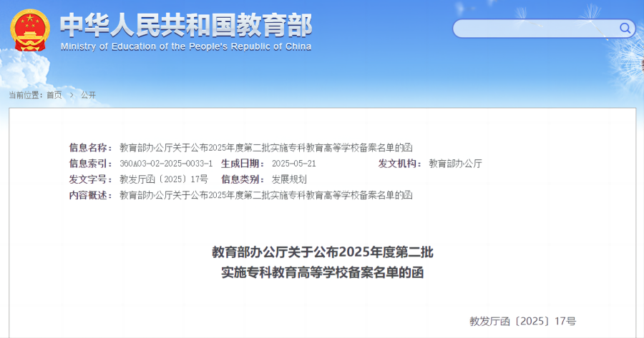644x338 pixels.
Task: Select the 信息名称 field label
Action: [x=91, y=147]
